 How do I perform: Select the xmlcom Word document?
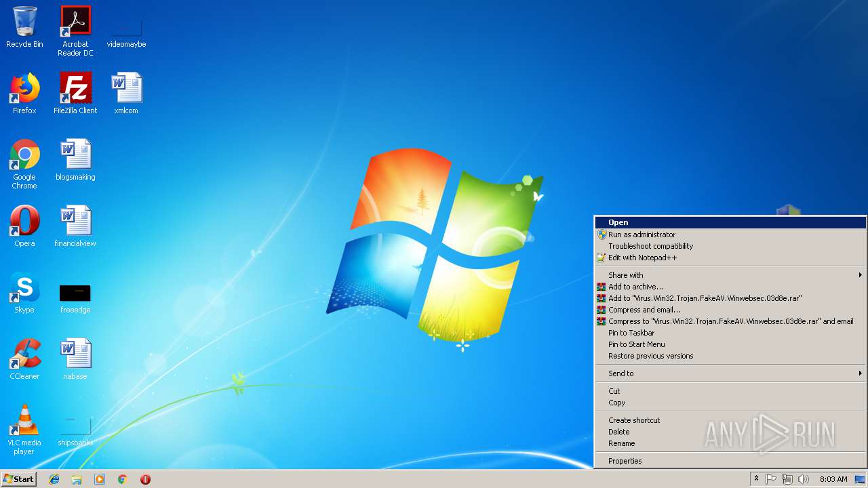(126, 94)
